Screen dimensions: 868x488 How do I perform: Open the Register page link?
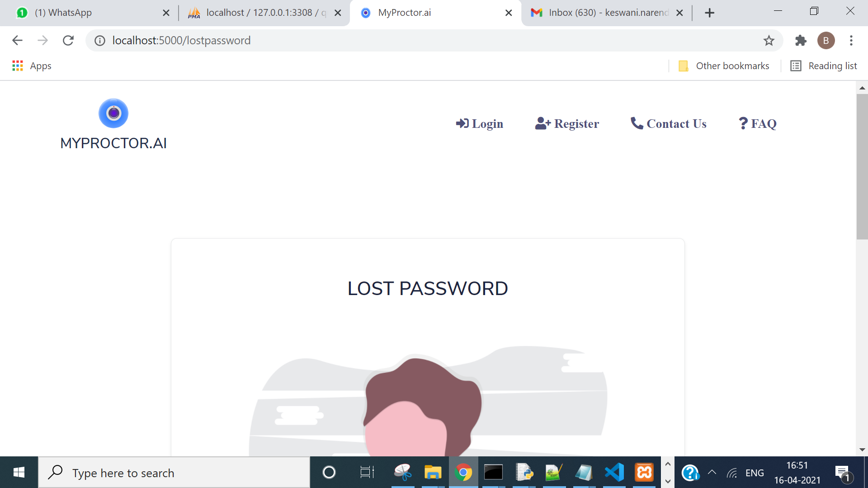[x=567, y=123]
